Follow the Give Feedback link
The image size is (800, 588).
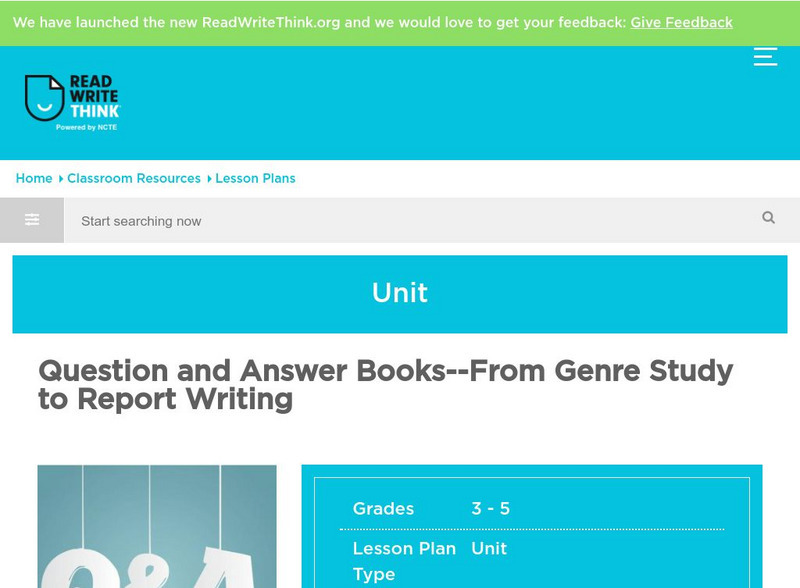681,22
